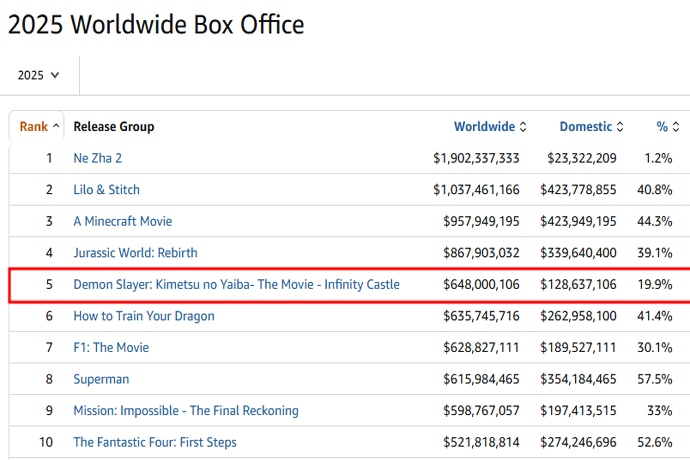Screen dimensions: 690x460
Task: Click F1: The Movie link
Action: [x=112, y=348]
